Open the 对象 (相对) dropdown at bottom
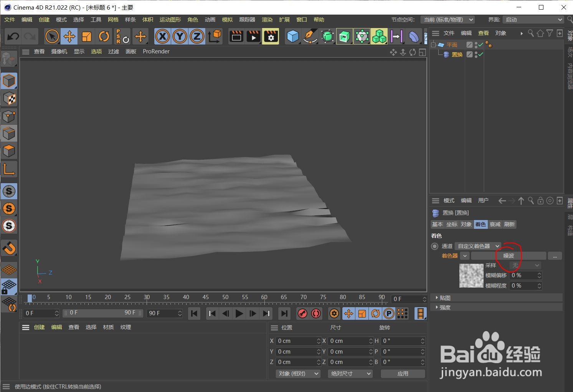The height and width of the screenshot is (392, 573). pos(298,374)
